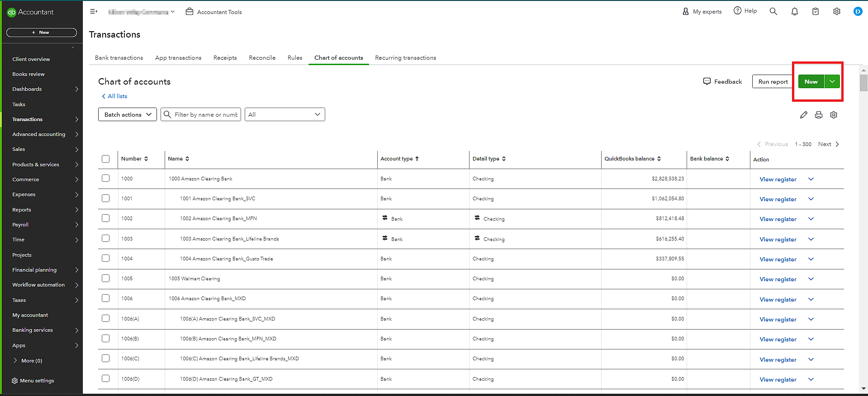The height and width of the screenshot is (396, 868).
Task: Click the Filter by name or number field
Action: click(201, 114)
